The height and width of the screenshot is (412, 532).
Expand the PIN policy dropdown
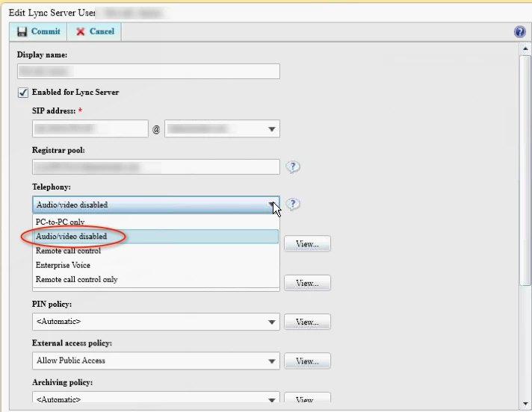click(x=271, y=322)
